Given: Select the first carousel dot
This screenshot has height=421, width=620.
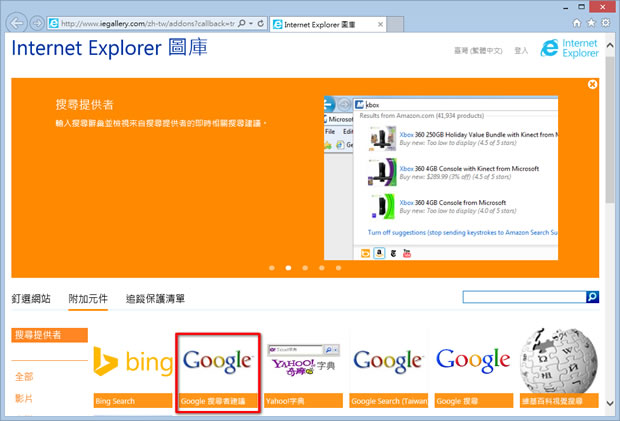Looking at the screenshot, I should (272, 268).
